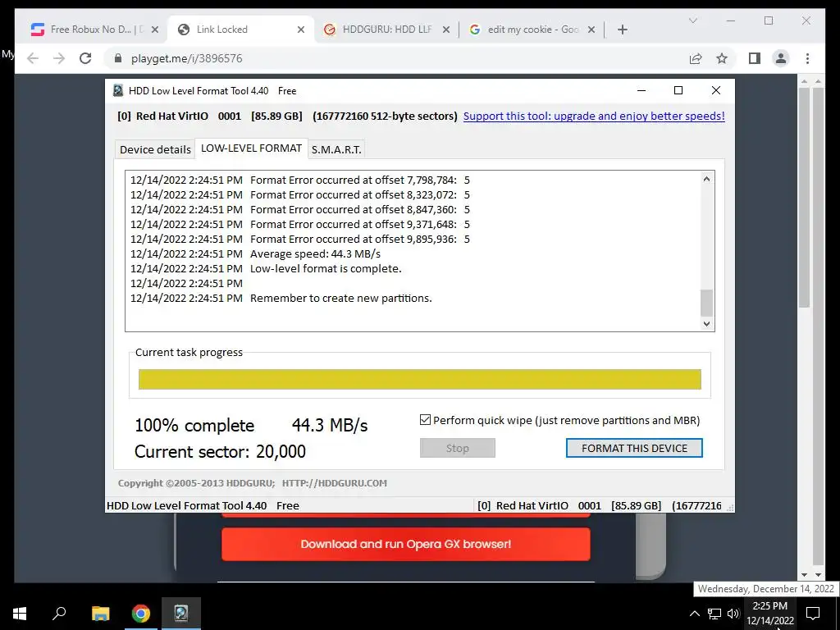Open the Chrome three-dot menu

tap(807, 58)
